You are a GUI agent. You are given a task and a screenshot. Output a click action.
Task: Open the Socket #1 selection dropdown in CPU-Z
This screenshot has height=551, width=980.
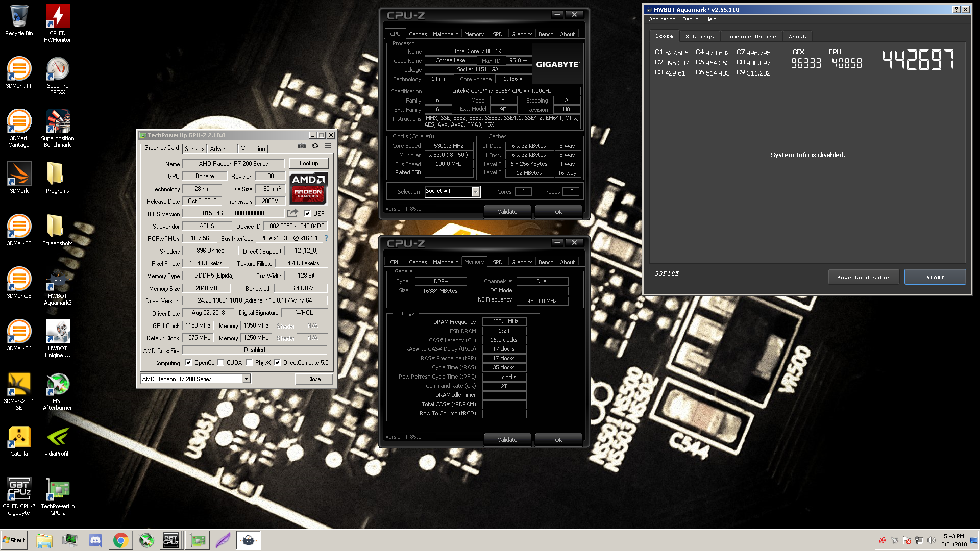[x=475, y=191]
